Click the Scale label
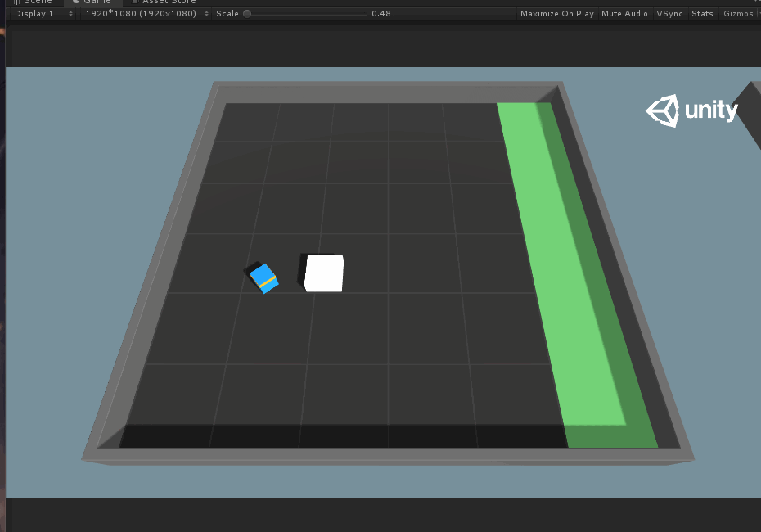Screen dimensions: 761x532 pos(227,14)
